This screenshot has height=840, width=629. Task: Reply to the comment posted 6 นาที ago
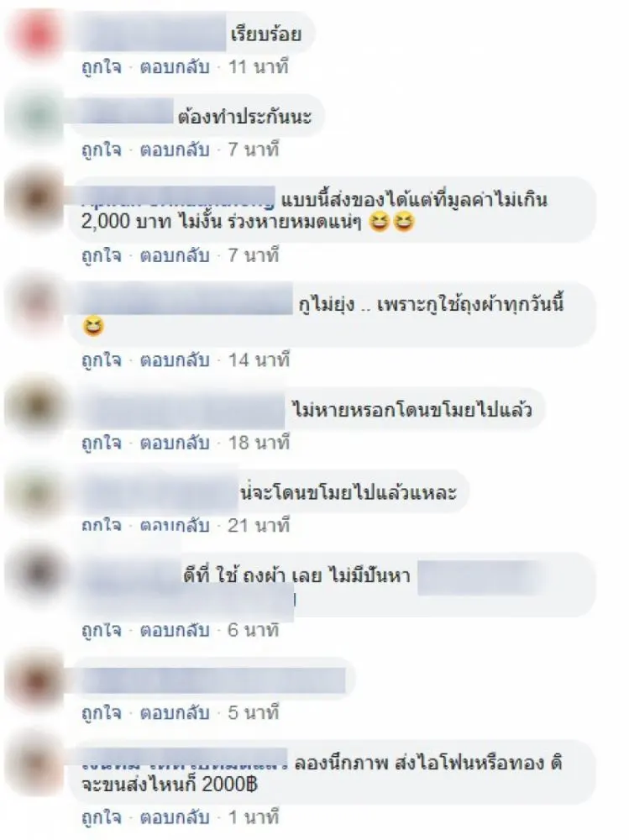(175, 630)
